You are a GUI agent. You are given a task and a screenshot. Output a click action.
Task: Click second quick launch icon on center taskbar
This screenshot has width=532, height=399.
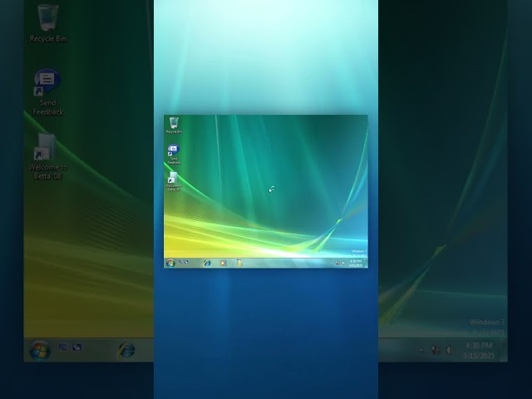click(x=186, y=262)
